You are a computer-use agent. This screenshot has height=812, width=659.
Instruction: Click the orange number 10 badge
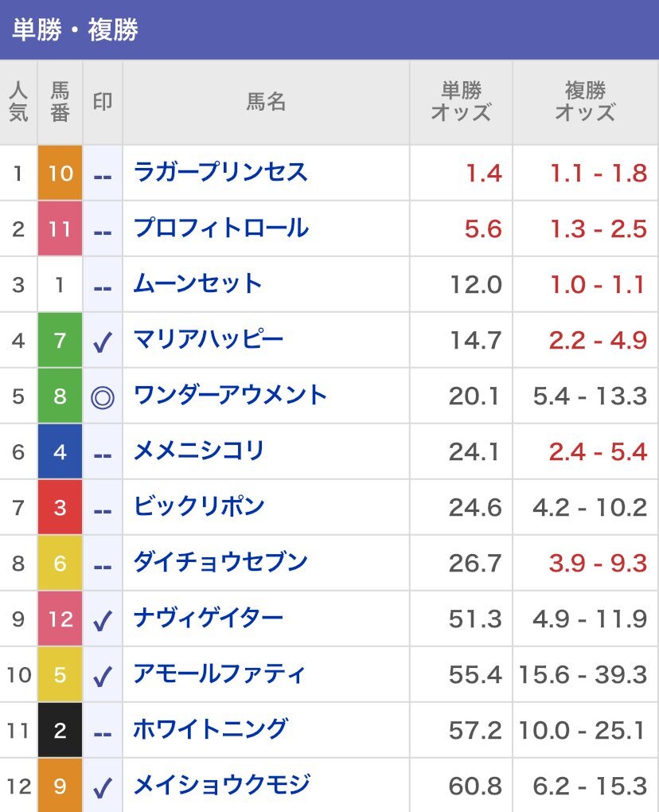pyautogui.click(x=60, y=173)
